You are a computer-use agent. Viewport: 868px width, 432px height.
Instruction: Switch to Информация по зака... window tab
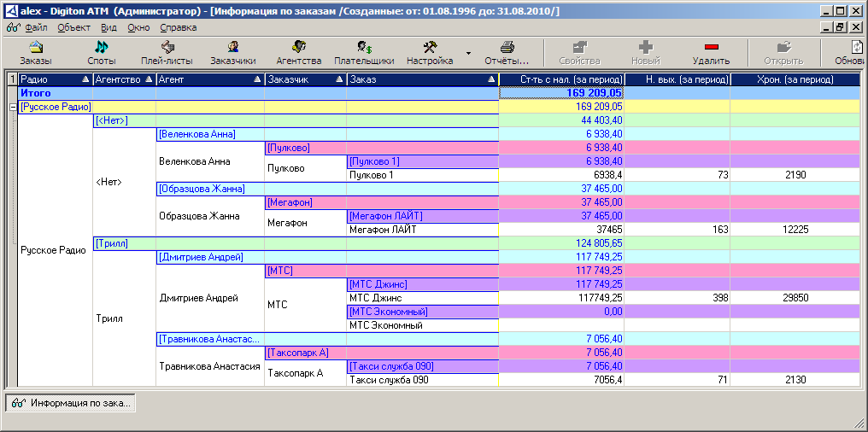tap(70, 403)
